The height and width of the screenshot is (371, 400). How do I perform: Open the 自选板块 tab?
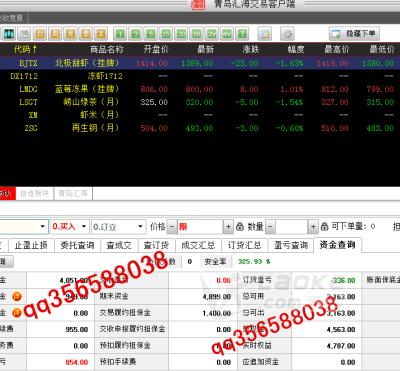(x=35, y=193)
